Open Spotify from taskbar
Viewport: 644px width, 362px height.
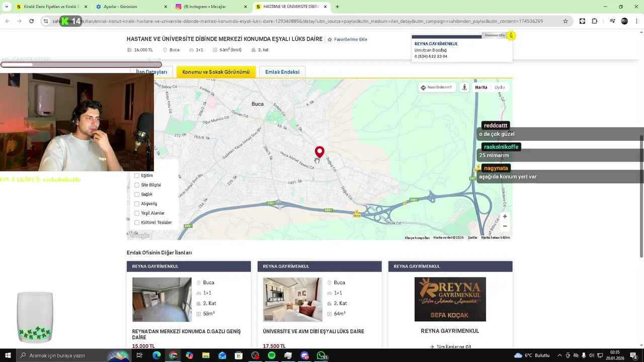click(272, 355)
